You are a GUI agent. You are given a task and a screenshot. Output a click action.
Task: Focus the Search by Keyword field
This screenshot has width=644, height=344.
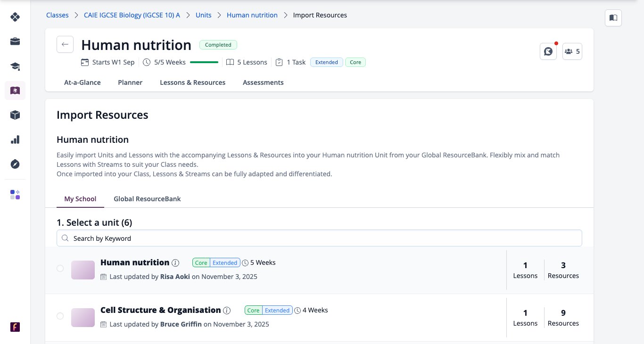(x=319, y=238)
